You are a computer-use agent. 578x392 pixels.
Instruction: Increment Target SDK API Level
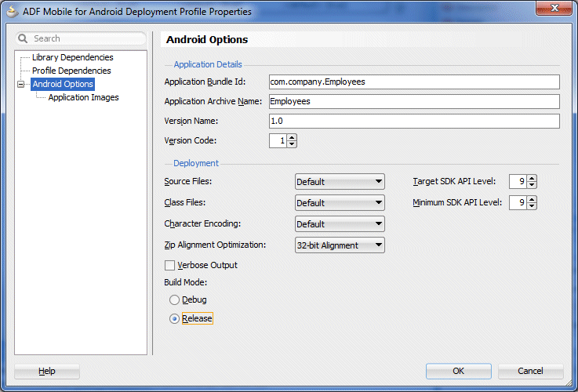click(533, 178)
